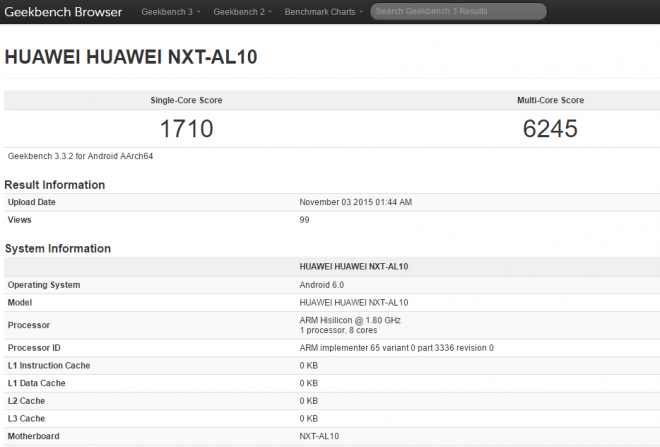Select the ARM implementer 65 variant value
Viewport: 660px width, 447px height.
point(397,348)
